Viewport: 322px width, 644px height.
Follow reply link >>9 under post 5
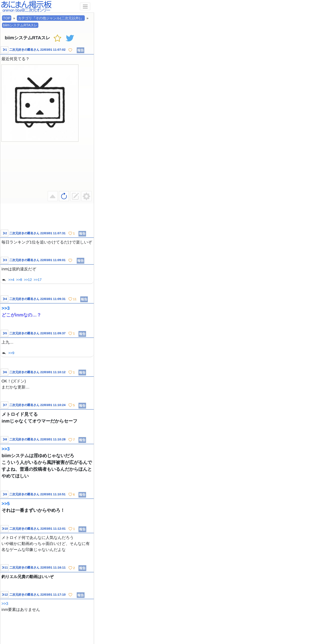pyautogui.click(x=11, y=353)
